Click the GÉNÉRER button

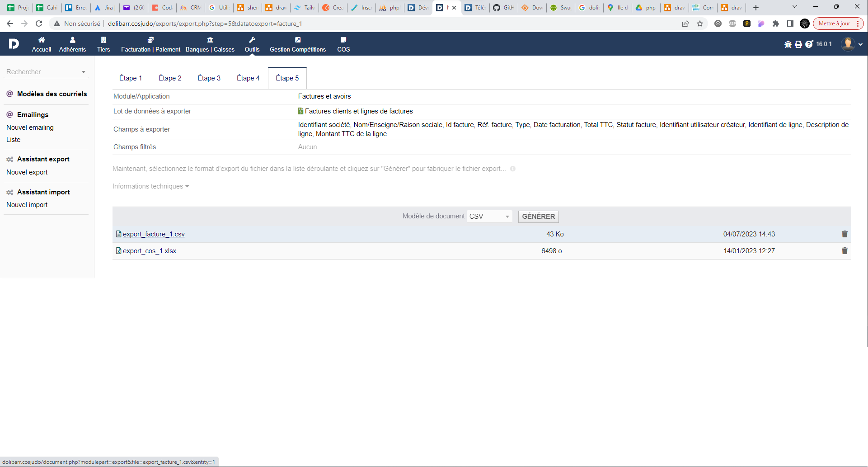click(x=538, y=217)
